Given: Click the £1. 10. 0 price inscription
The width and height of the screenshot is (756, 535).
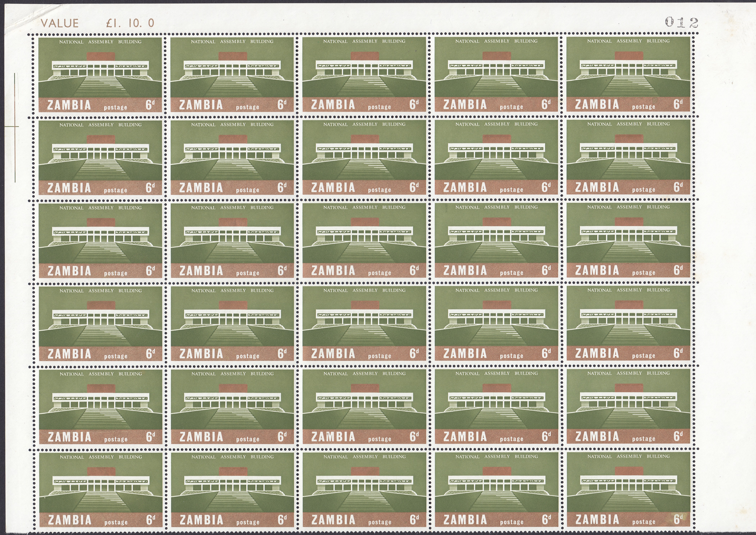Looking at the screenshot, I should [x=130, y=23].
